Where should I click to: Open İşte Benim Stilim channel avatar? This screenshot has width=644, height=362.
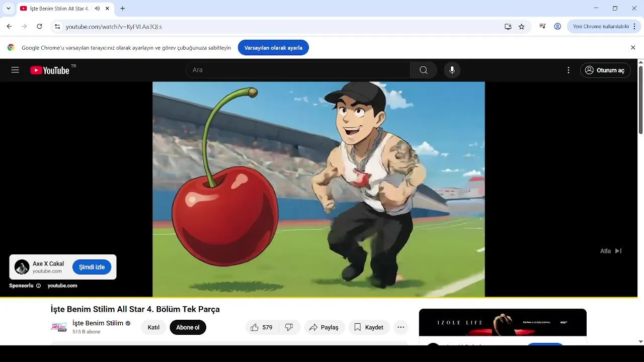pos(59,327)
